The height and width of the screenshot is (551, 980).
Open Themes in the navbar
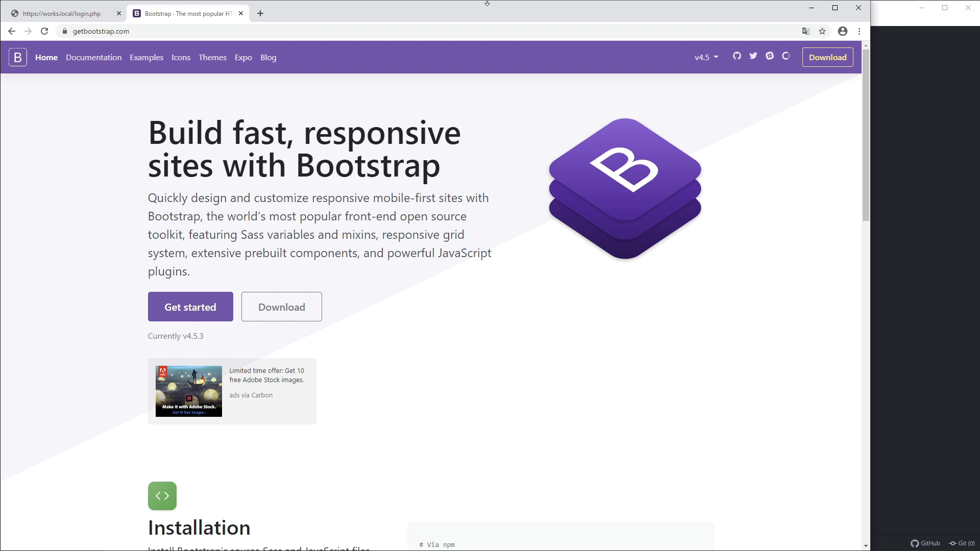click(212, 57)
